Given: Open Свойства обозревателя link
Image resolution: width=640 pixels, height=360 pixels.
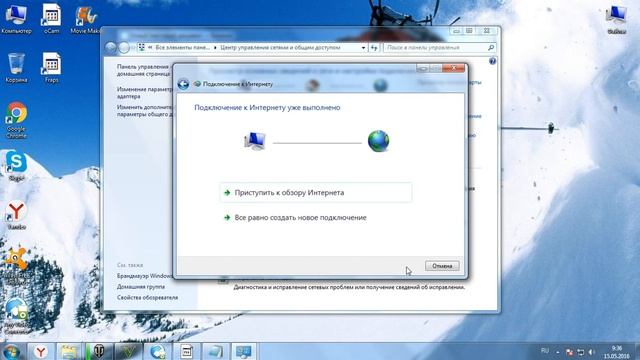Looking at the screenshot, I should coord(147,298).
